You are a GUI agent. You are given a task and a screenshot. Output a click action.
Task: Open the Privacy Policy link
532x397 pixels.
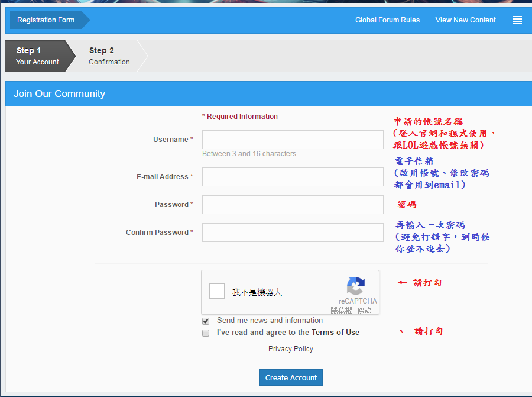click(x=291, y=349)
